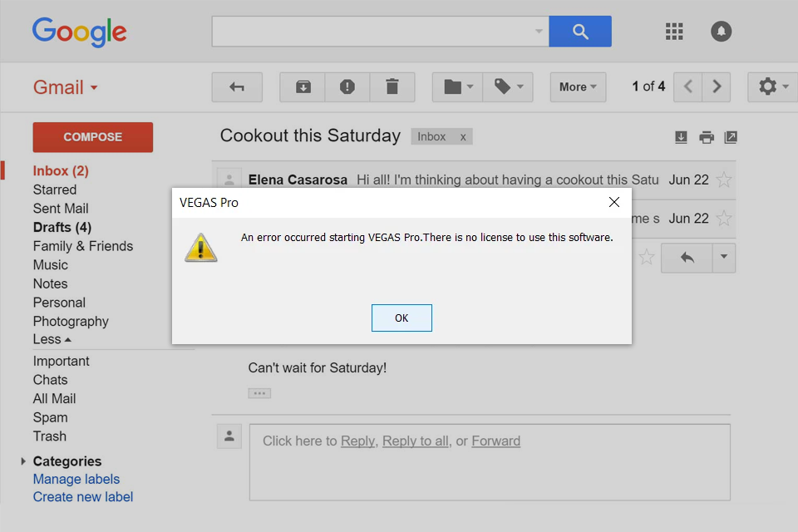Click the Create new label link
The height and width of the screenshot is (532, 798).
click(83, 497)
